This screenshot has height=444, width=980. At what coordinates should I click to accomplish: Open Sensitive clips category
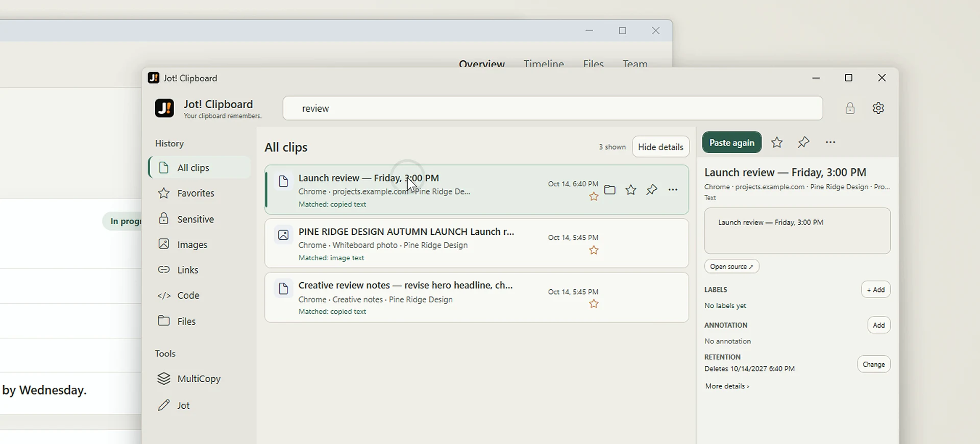200,219
